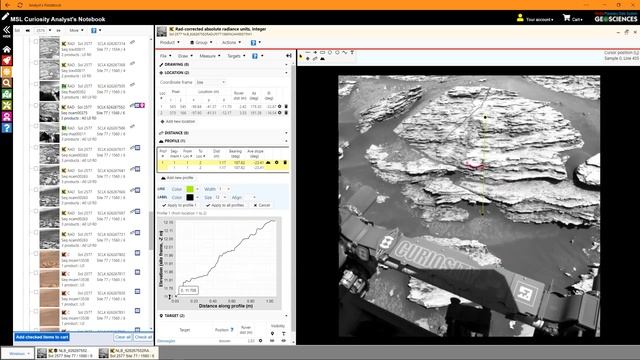640x360 pixels.
Task: Open the line Width dropdown
Action: 224,189
